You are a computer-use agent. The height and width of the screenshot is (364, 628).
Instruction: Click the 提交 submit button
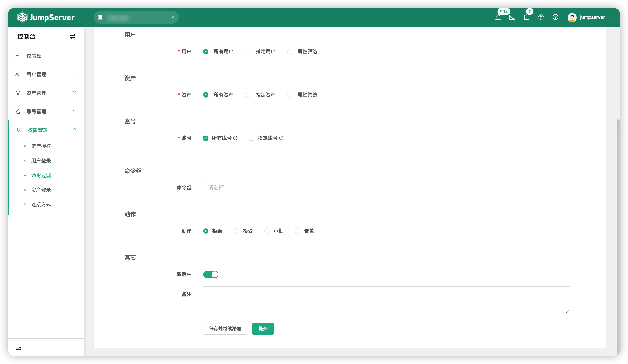tap(263, 329)
